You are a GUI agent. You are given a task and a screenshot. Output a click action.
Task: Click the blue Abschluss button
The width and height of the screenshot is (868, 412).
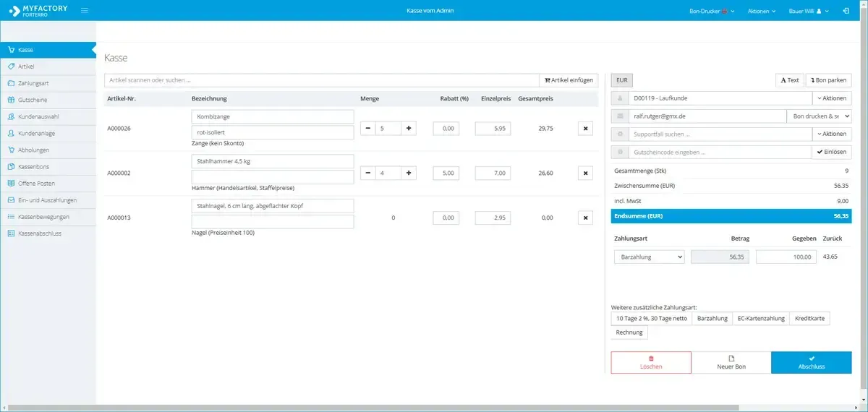click(x=812, y=362)
